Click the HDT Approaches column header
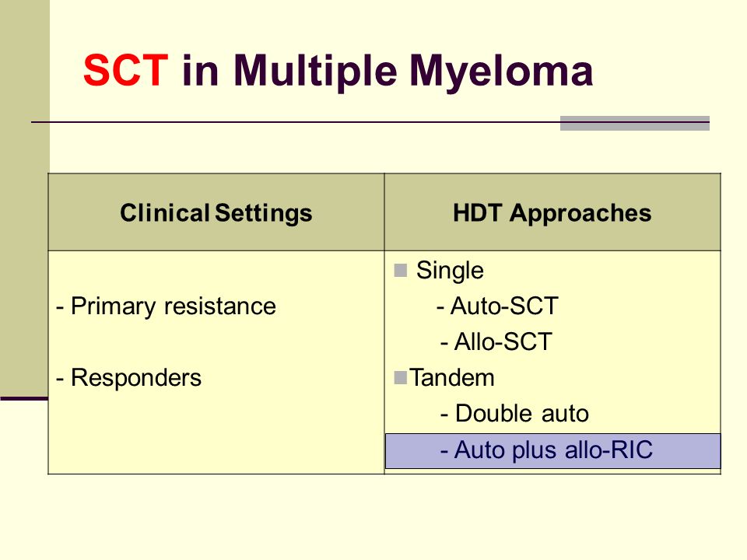This screenshot has height=560, width=747. [x=552, y=212]
